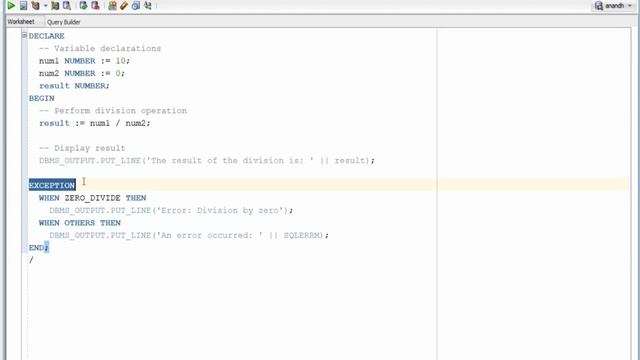The height and width of the screenshot is (360, 640).
Task: Click the 'result := num1 / num2;' line
Action: tap(95, 123)
